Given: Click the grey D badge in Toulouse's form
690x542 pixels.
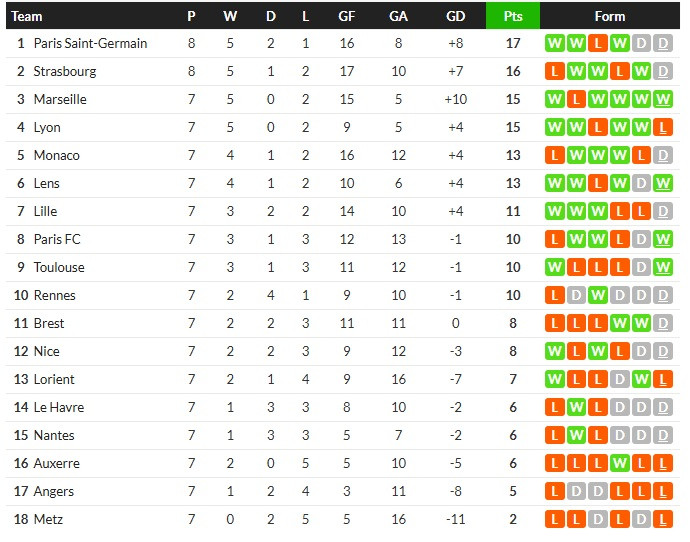Looking at the screenshot, I should [642, 268].
